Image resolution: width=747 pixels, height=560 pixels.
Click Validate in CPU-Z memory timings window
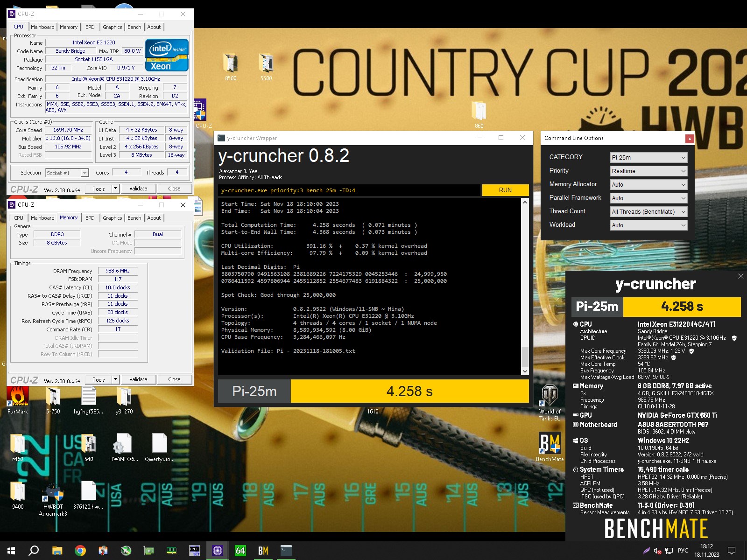(138, 379)
